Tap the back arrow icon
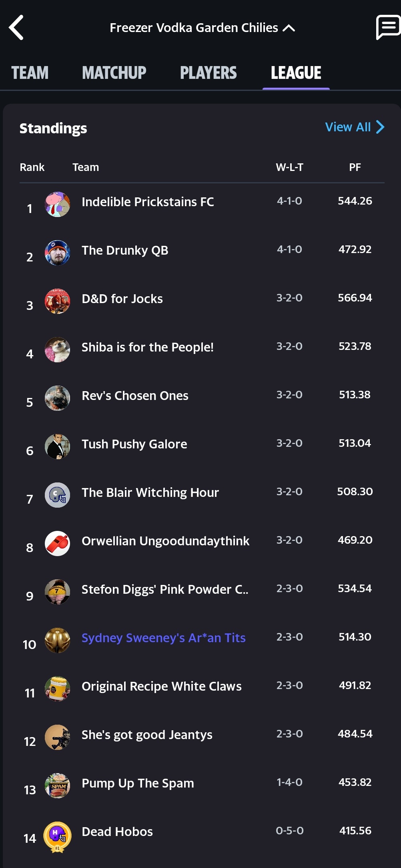The height and width of the screenshot is (868, 401). point(17,28)
